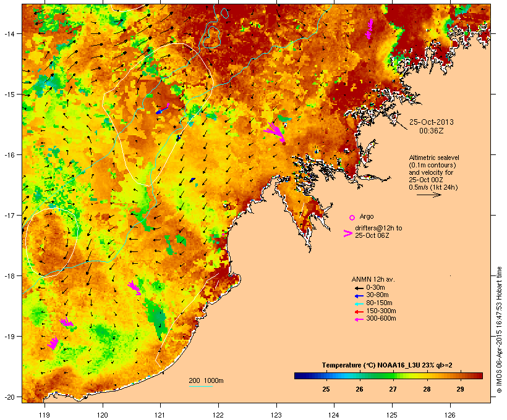The width and height of the screenshot is (507, 420).
Task: Click the green cool patch near 121E 18.7S
Action: click(156, 318)
